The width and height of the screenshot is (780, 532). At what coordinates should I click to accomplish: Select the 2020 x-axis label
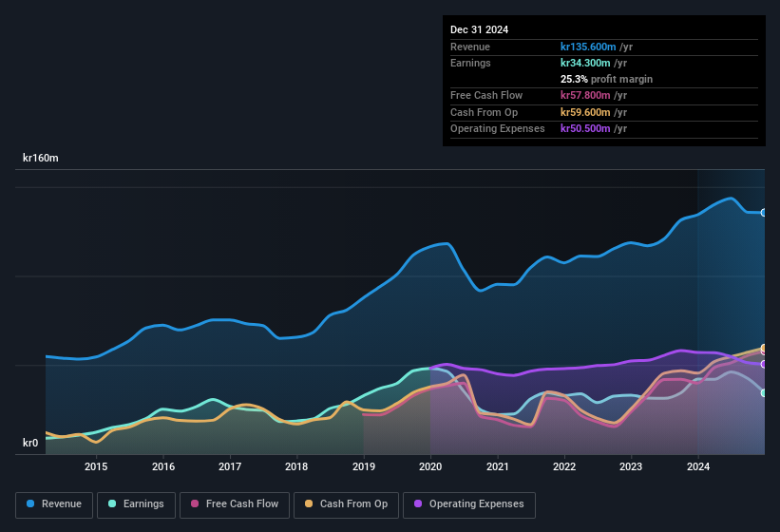pyautogui.click(x=430, y=466)
